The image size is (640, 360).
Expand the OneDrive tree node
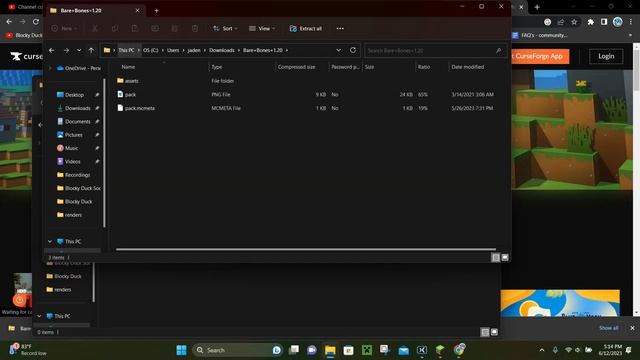pos(50,68)
